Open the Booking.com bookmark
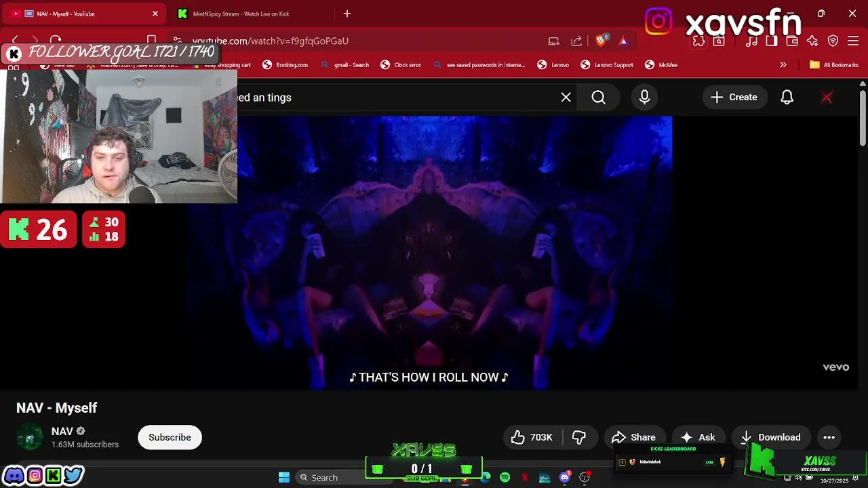This screenshot has width=868, height=488. pos(285,65)
